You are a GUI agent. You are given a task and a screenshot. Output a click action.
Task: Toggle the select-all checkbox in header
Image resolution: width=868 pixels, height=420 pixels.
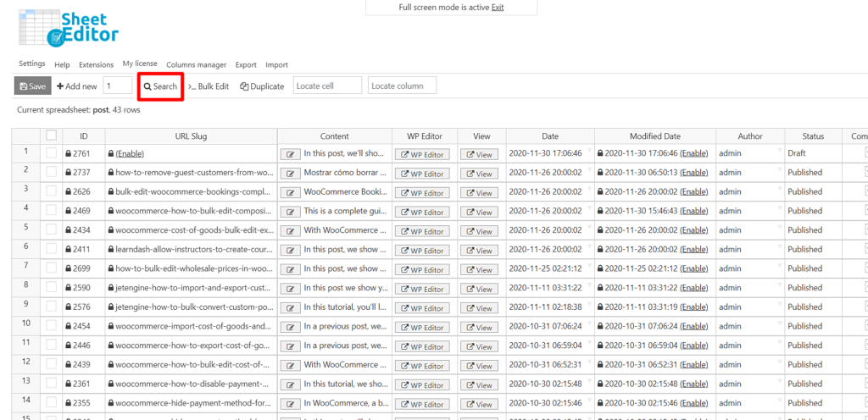pos(52,135)
